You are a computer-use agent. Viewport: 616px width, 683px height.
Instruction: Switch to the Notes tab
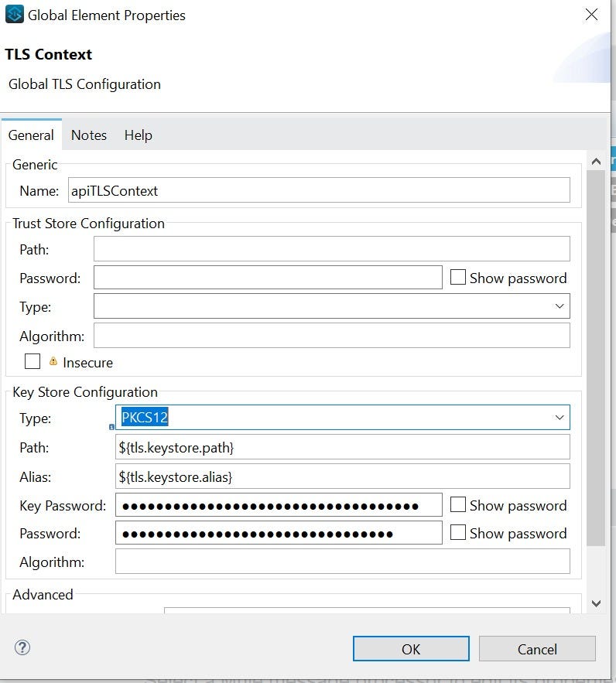(x=88, y=135)
